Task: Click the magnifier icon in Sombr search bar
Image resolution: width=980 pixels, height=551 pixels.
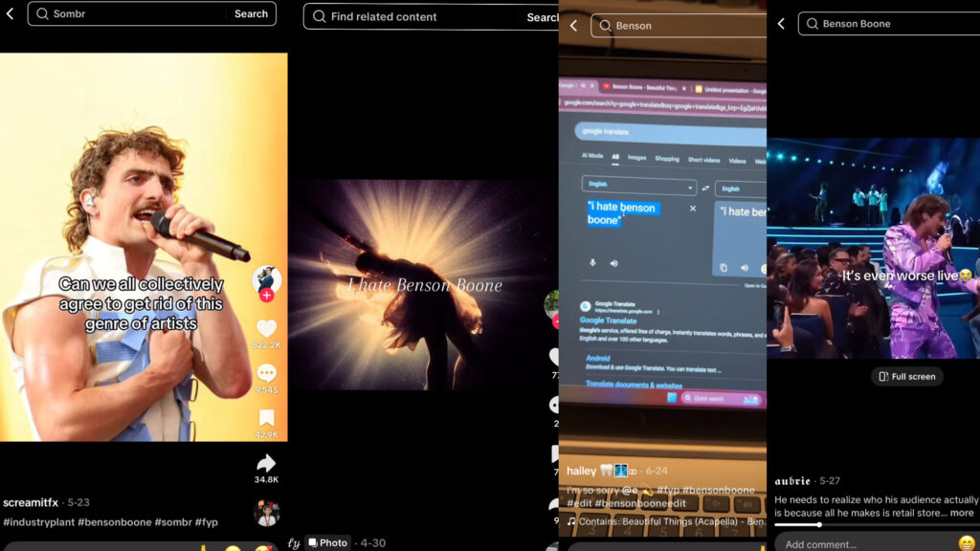Action: tap(42, 13)
